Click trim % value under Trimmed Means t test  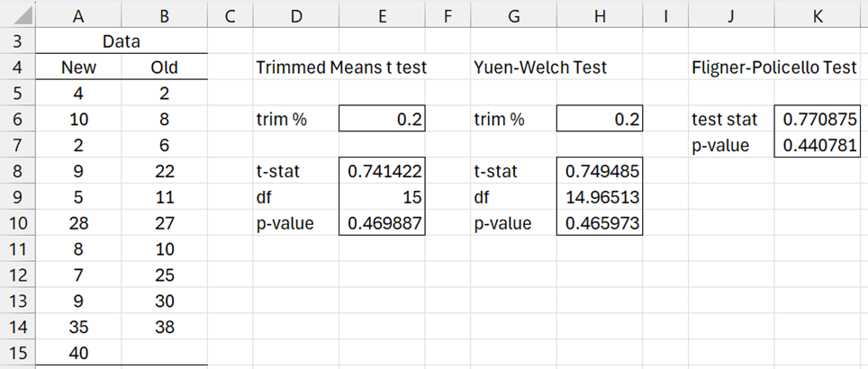(x=383, y=119)
